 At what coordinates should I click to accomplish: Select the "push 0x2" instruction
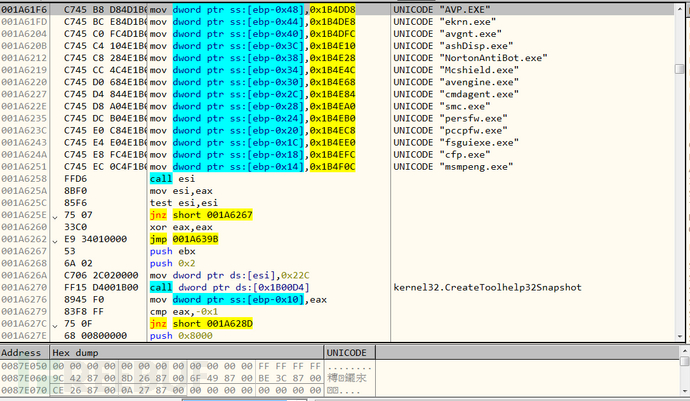click(172, 263)
